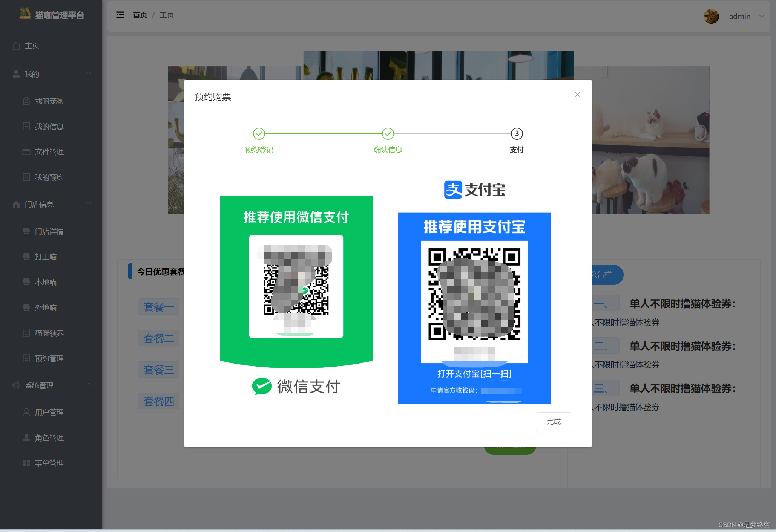Select the 套餐三 package tag
The width and height of the screenshot is (776, 532).
[159, 370]
